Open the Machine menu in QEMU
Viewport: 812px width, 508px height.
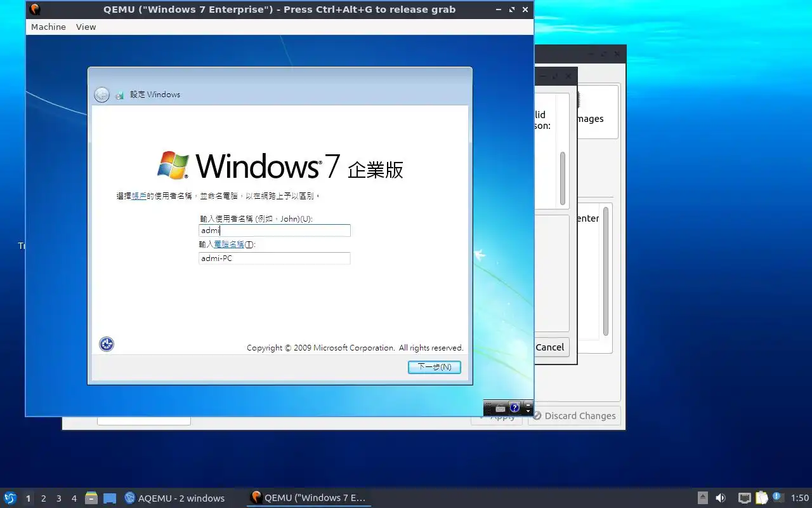(x=48, y=27)
